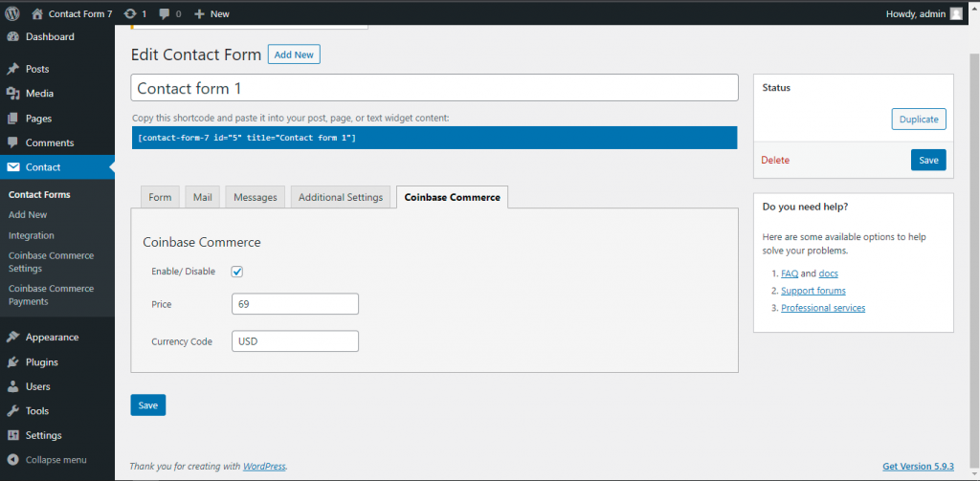
Task: Toggle the Enable/Disable checkbox
Action: coord(237,272)
